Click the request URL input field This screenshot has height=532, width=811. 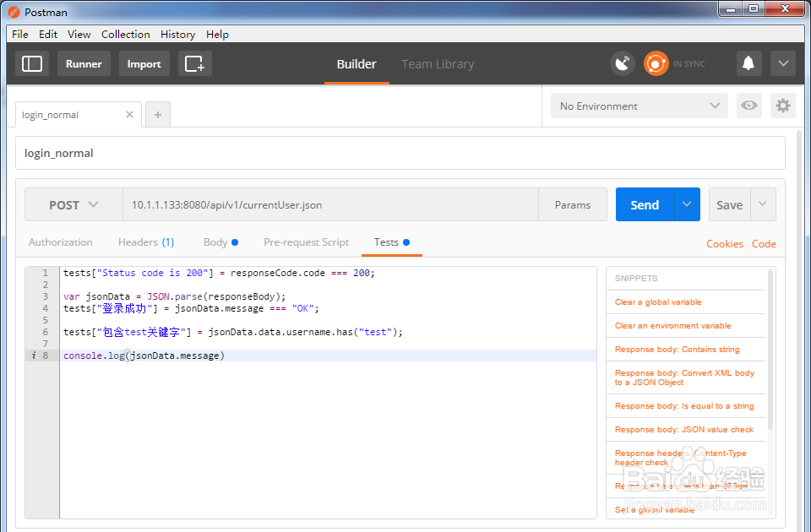coord(330,204)
